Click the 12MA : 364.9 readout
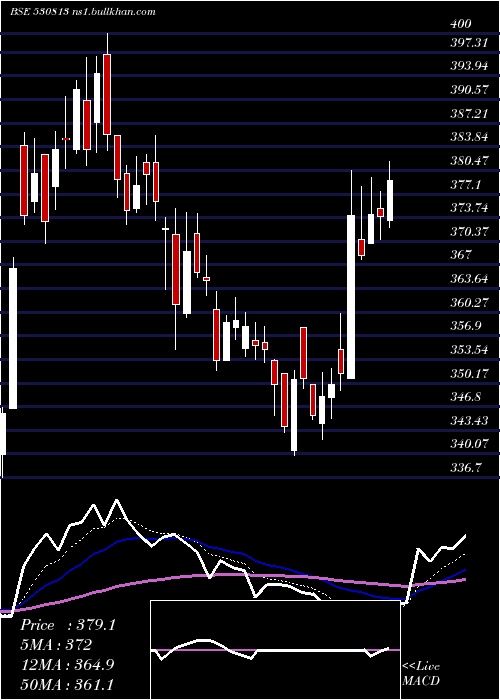 tap(67, 664)
